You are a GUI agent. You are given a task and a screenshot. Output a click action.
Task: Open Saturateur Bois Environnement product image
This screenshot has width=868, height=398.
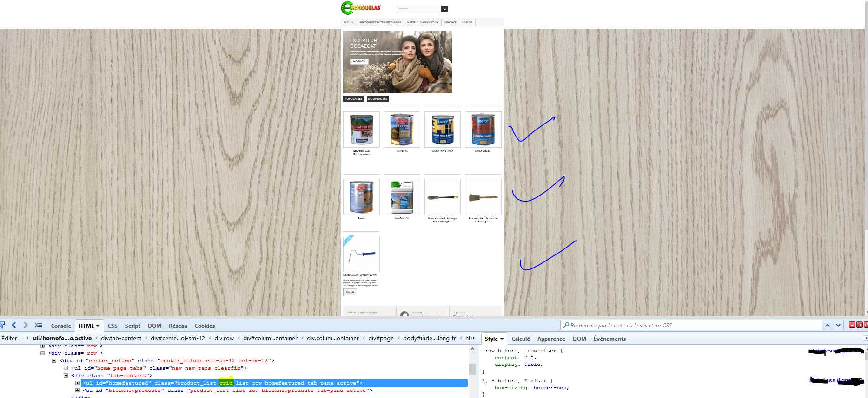point(361,129)
